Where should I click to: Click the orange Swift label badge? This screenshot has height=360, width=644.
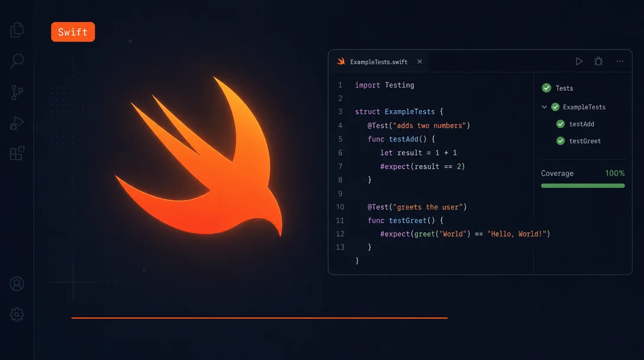coord(73,32)
